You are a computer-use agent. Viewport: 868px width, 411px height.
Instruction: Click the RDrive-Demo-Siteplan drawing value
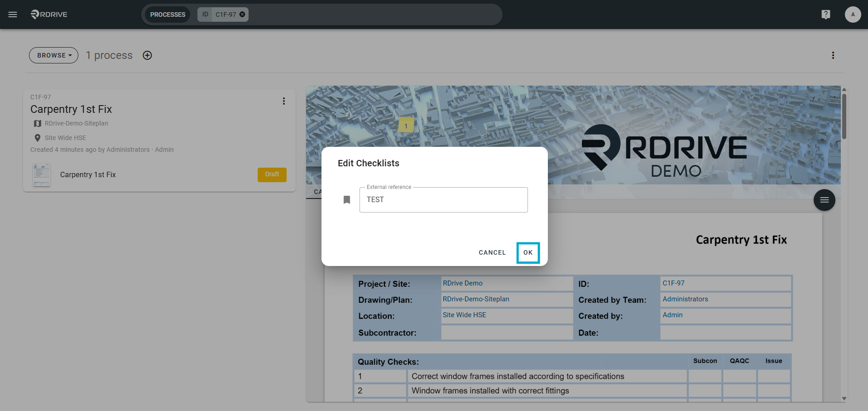click(x=476, y=299)
